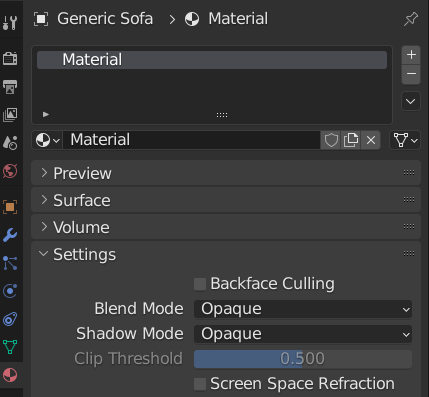Click the Preview panel drag grip
The image size is (429, 397).
click(409, 173)
